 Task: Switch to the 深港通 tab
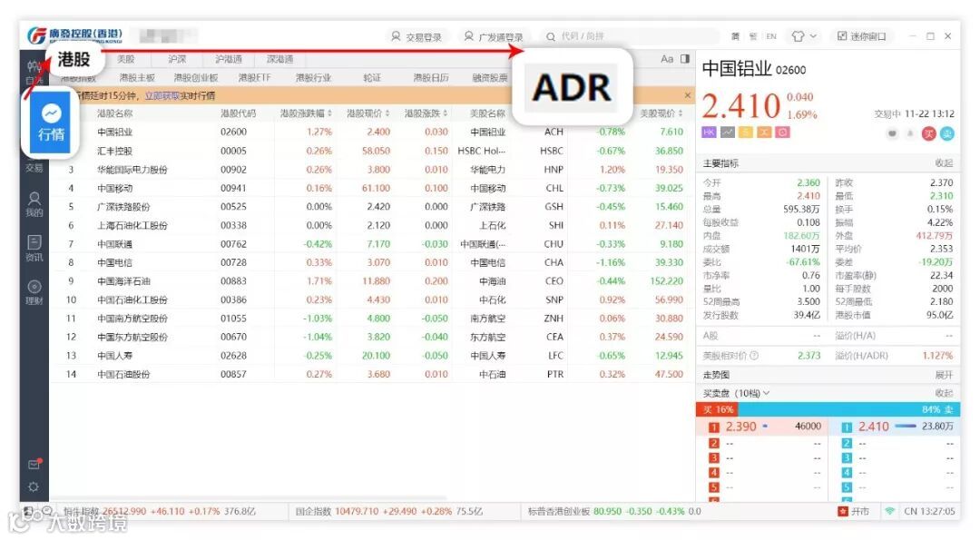pyautogui.click(x=279, y=59)
